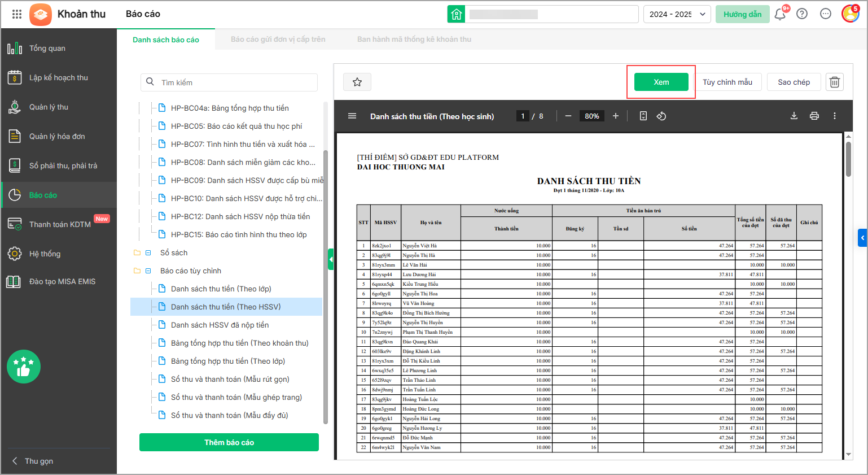Click the Thêm báo cáo button

pos(229,442)
